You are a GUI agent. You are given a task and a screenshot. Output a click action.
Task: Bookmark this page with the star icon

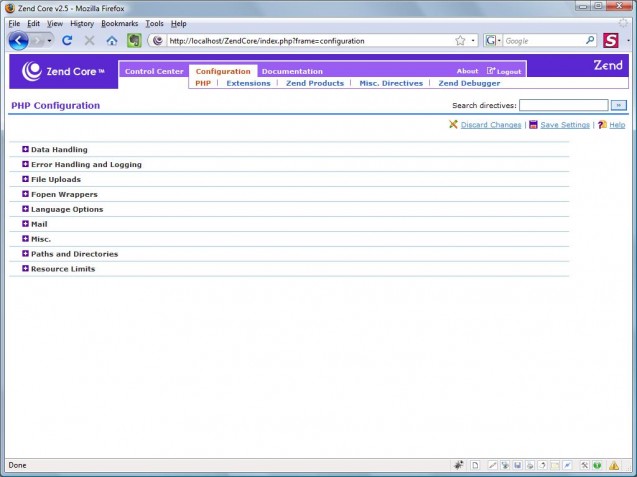pyautogui.click(x=460, y=41)
